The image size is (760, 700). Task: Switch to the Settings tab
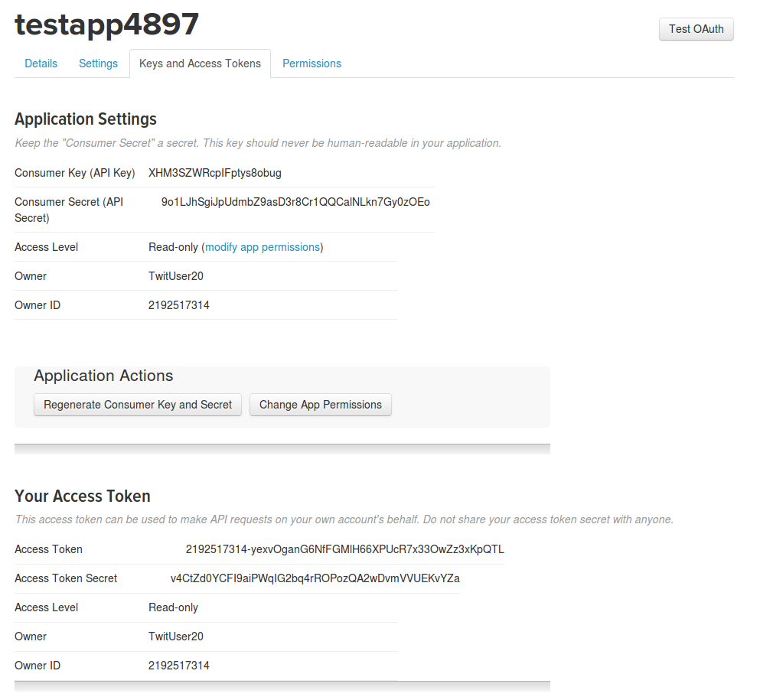(98, 63)
